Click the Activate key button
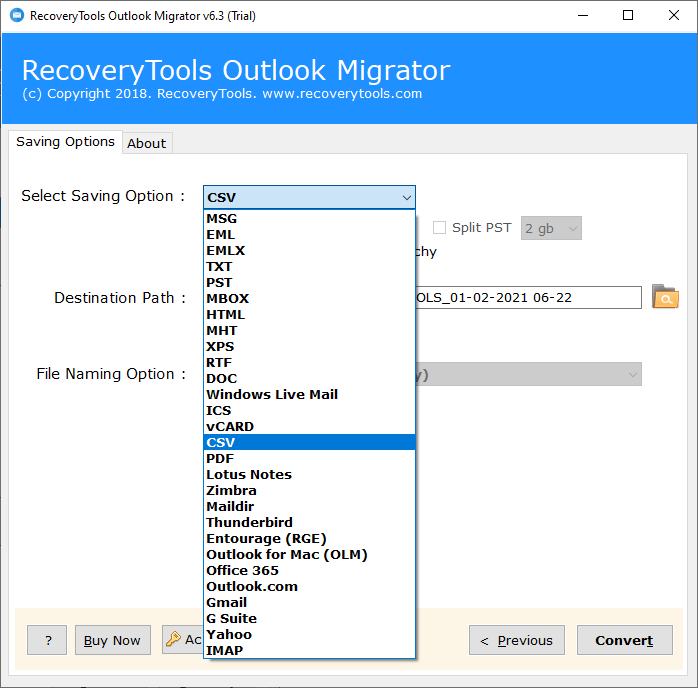 point(183,639)
